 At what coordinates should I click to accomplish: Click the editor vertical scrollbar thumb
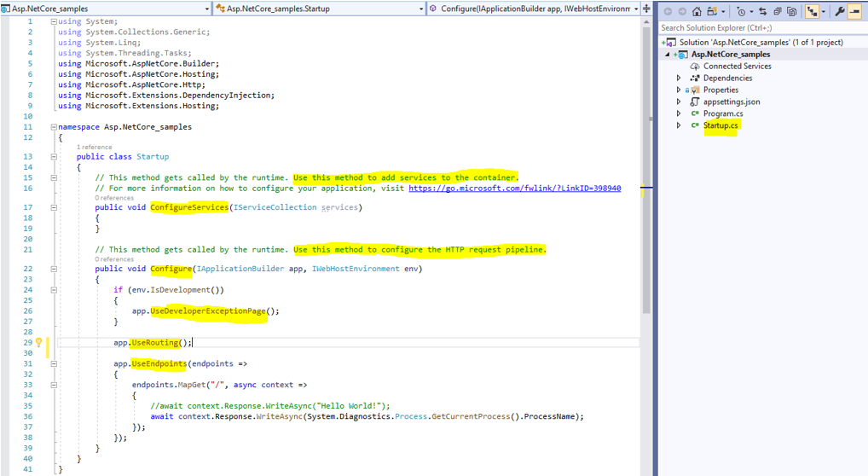[x=646, y=171]
